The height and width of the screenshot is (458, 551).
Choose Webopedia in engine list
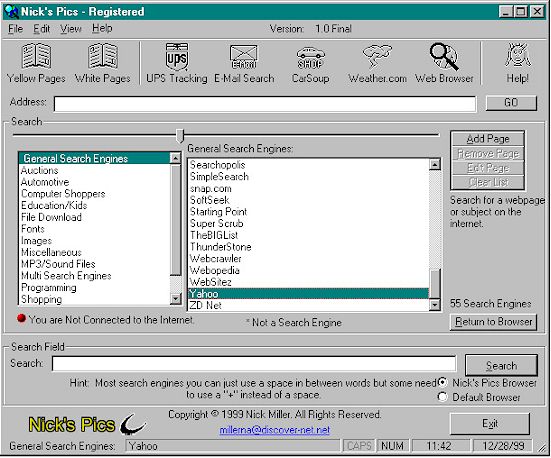coord(309,270)
